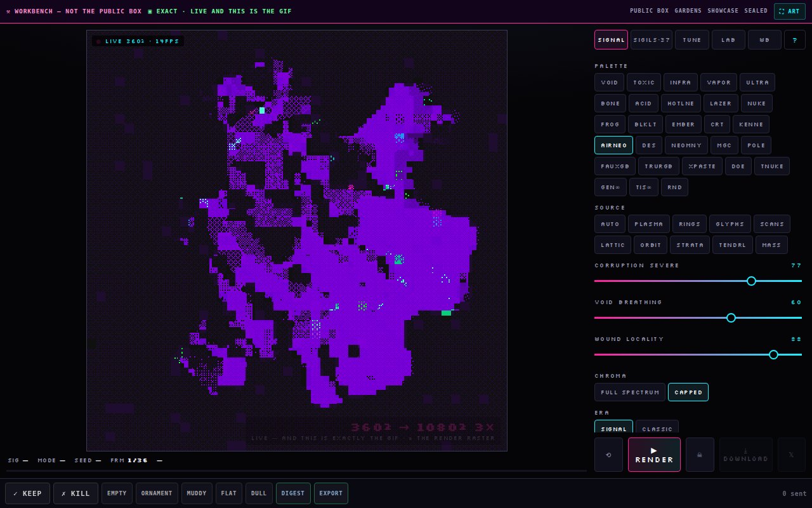
Task: Start rendering with the Render play button
Action: click(654, 455)
